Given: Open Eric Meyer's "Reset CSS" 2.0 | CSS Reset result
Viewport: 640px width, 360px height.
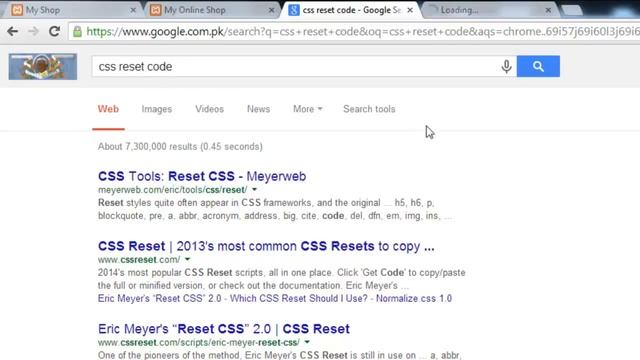Looking at the screenshot, I should (x=224, y=329).
